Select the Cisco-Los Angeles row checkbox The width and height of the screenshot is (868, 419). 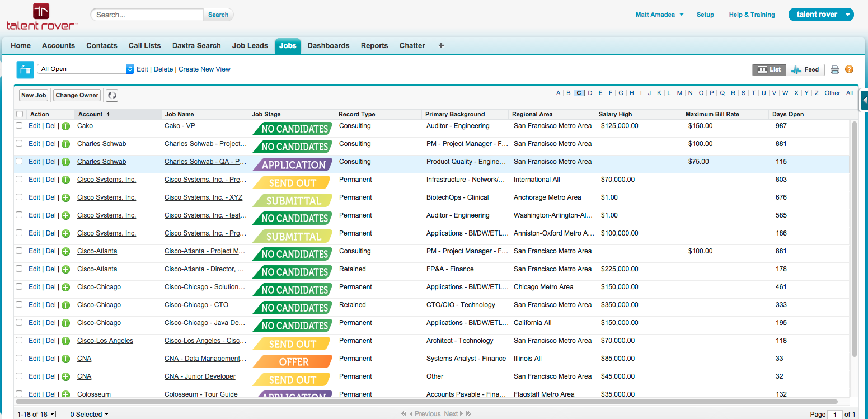pos(19,341)
